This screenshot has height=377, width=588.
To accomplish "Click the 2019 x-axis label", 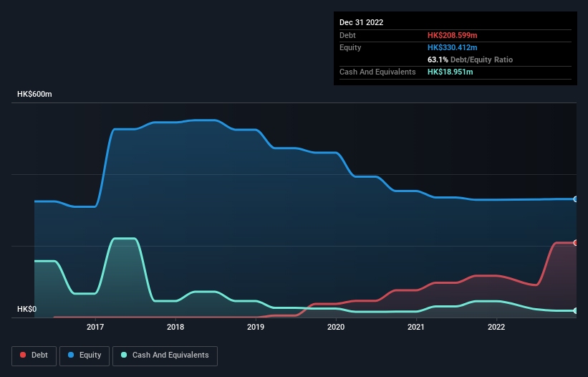I will click(256, 327).
